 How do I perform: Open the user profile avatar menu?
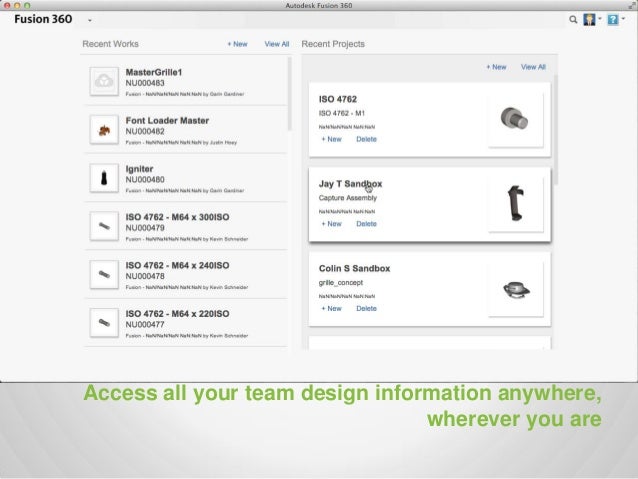(x=589, y=20)
